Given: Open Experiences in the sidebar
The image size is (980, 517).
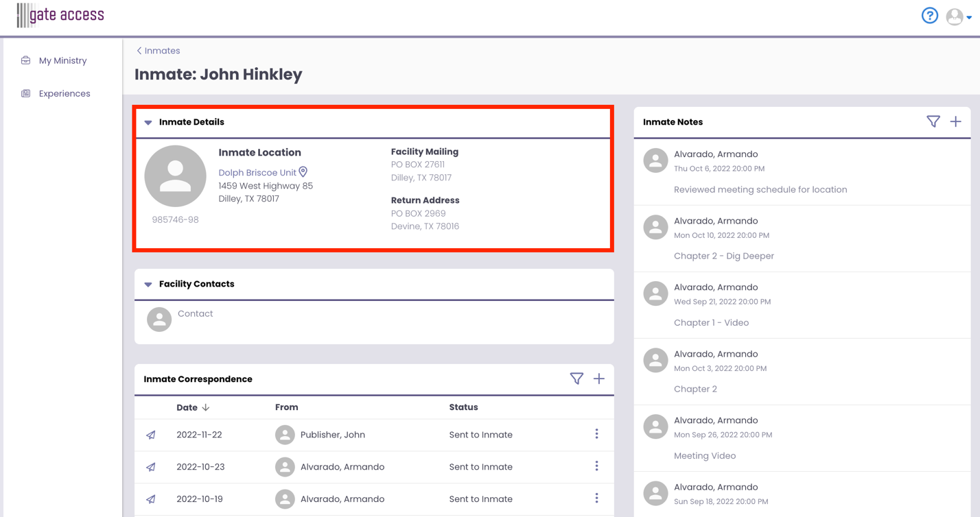Looking at the screenshot, I should click(65, 93).
